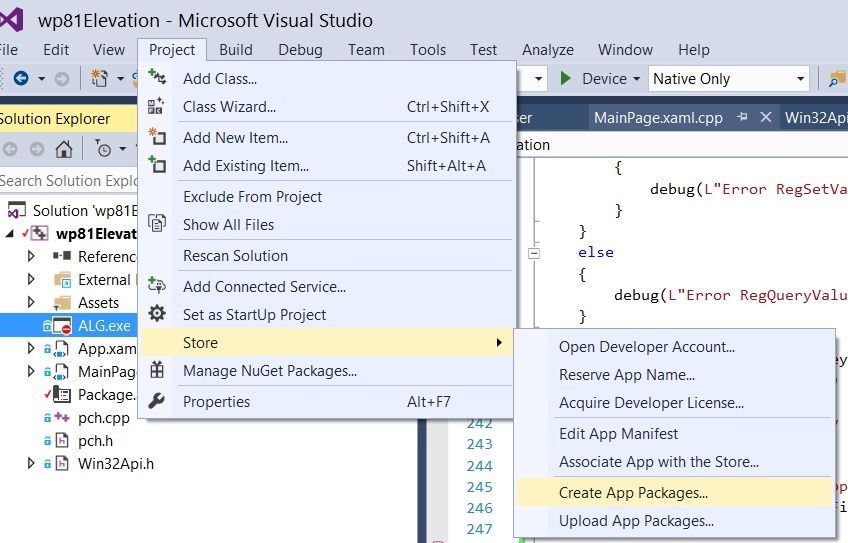Open the Debug menu
The width and height of the screenshot is (848, 543).
300,50
